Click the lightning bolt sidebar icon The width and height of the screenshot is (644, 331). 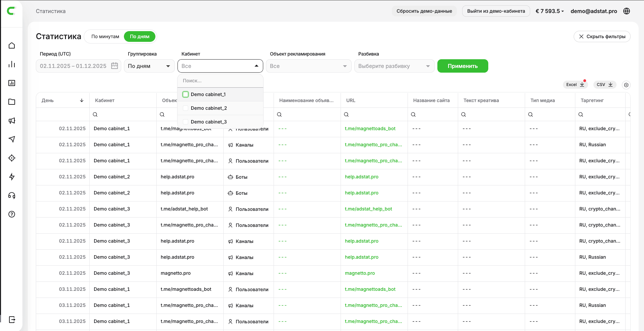point(12,177)
